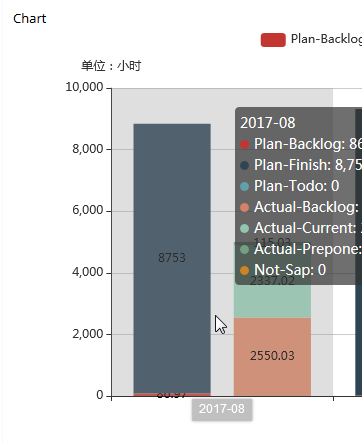
Task: Click the thin red Plan-Backlog bar at the base of the Plan-Finish bar
Action: 172,395
